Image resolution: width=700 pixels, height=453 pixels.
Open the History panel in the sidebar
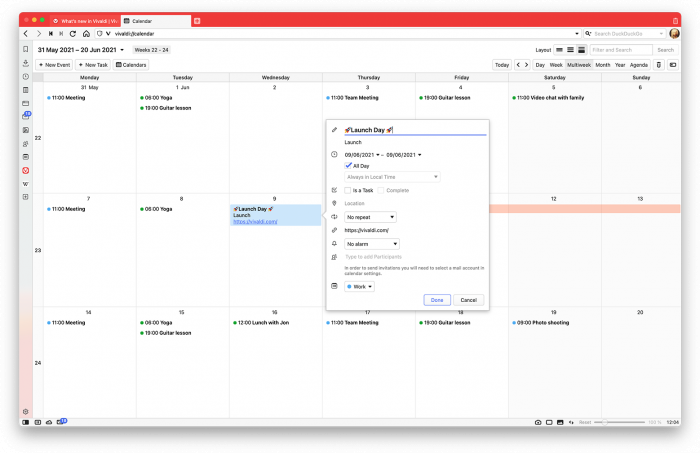(x=25, y=76)
